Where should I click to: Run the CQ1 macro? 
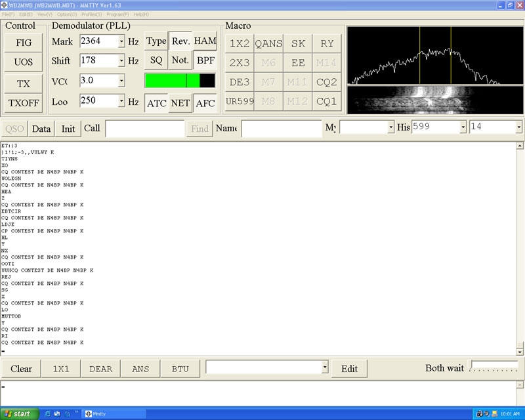[327, 101]
